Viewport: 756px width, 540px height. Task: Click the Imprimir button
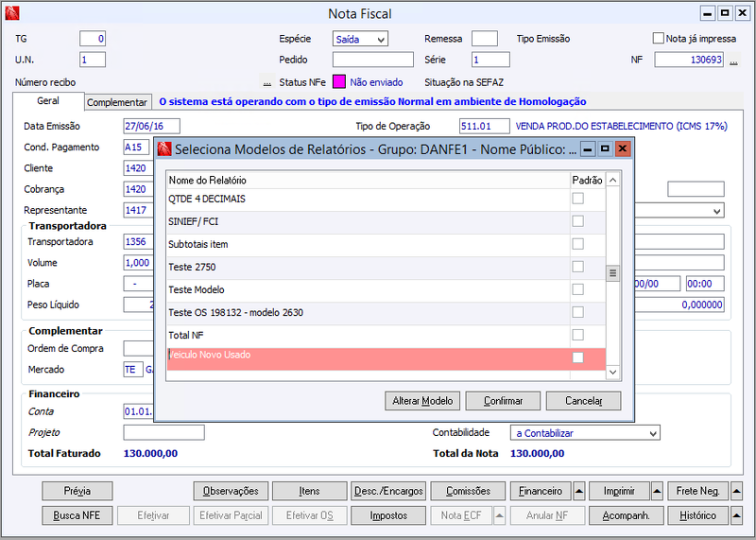619,491
